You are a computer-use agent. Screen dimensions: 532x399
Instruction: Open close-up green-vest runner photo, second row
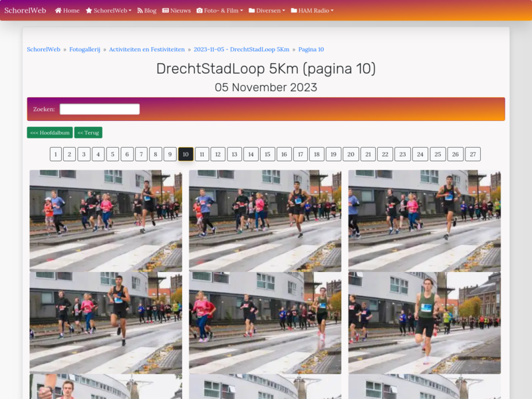424,323
